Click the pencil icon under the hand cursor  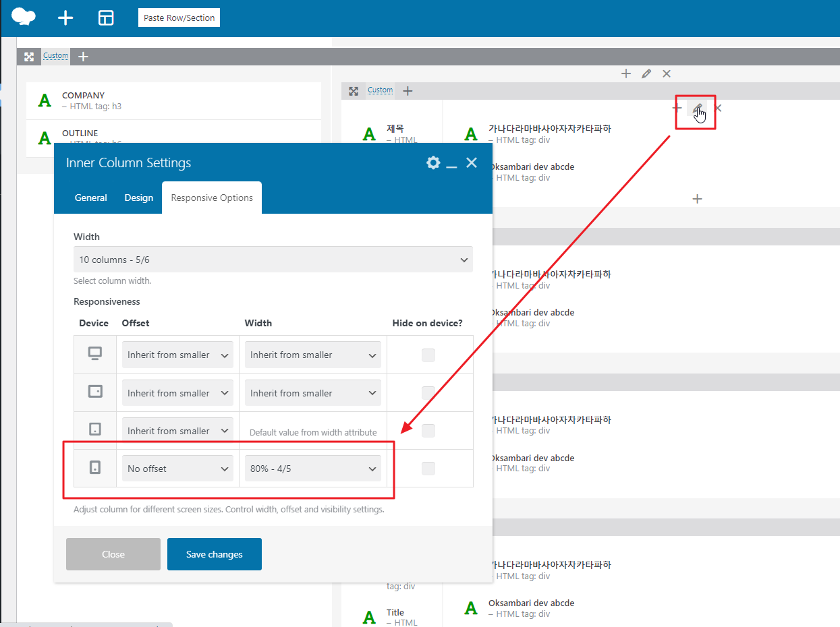coord(698,108)
